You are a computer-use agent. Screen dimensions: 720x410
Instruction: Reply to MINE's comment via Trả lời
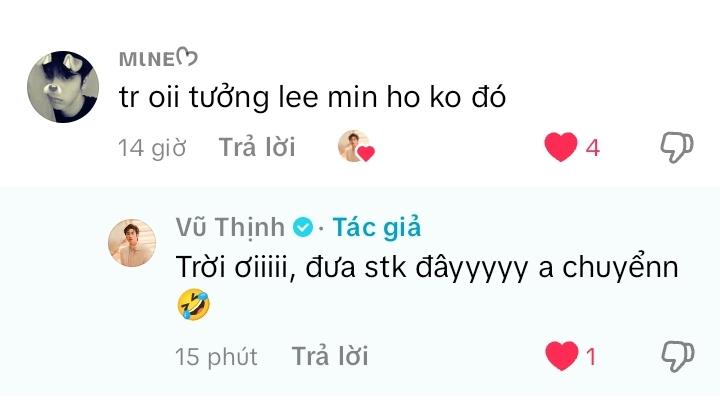pyautogui.click(x=257, y=147)
